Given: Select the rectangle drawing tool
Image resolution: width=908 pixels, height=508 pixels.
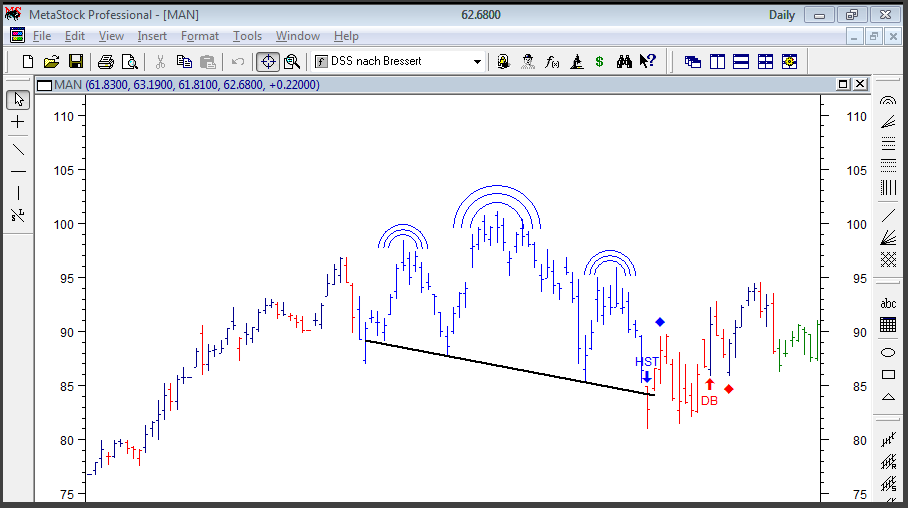Looking at the screenshot, I should click(888, 375).
